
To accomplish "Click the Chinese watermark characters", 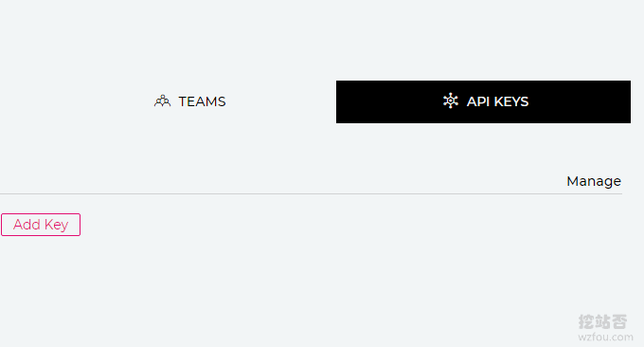I will tap(602, 321).
